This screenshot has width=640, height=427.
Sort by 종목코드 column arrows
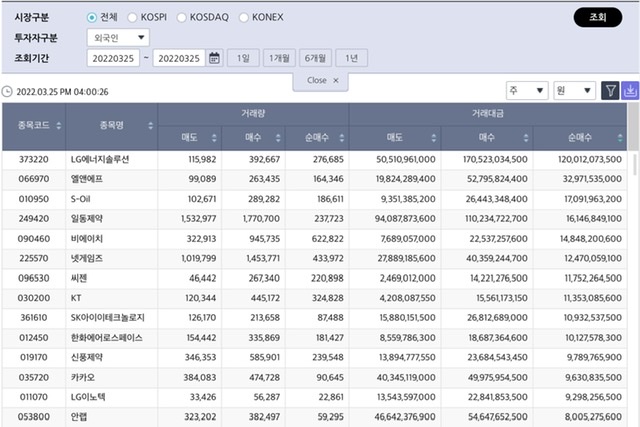(58, 126)
